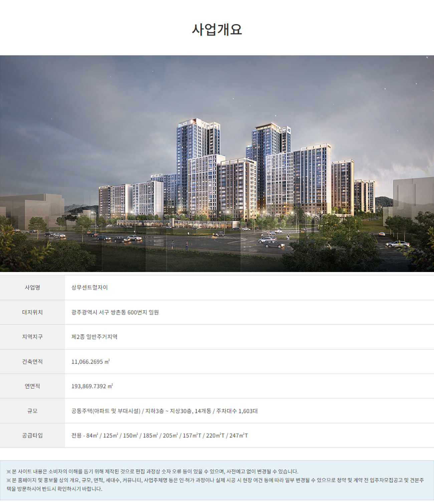Select the 193,869.7392 ㎡ total floor area value
The image size is (434, 504).
pos(92,386)
